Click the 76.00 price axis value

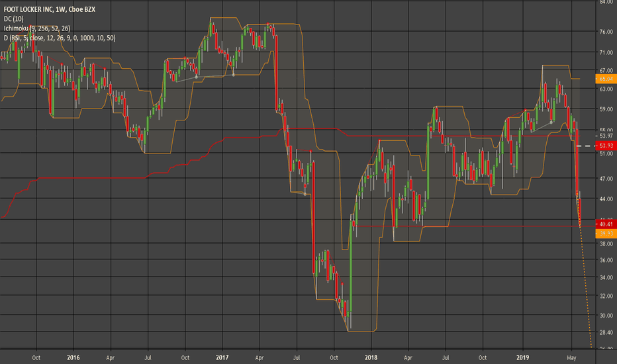click(x=606, y=32)
